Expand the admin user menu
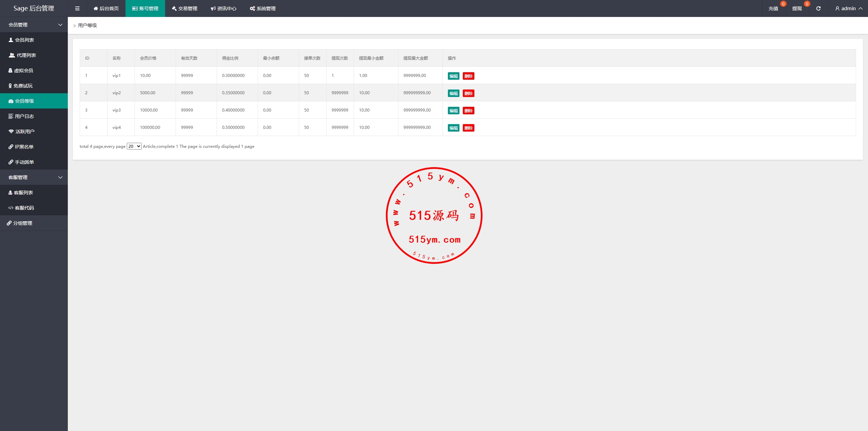 [x=848, y=8]
